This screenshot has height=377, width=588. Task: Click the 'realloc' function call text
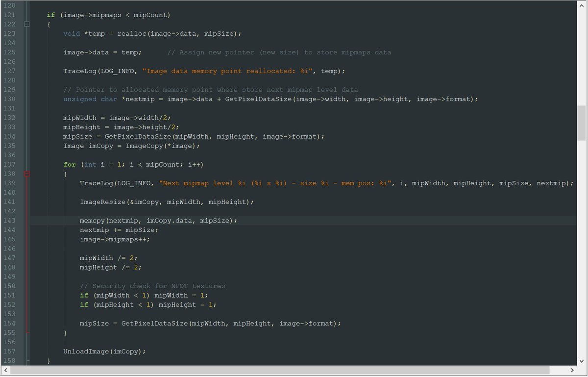(x=132, y=33)
